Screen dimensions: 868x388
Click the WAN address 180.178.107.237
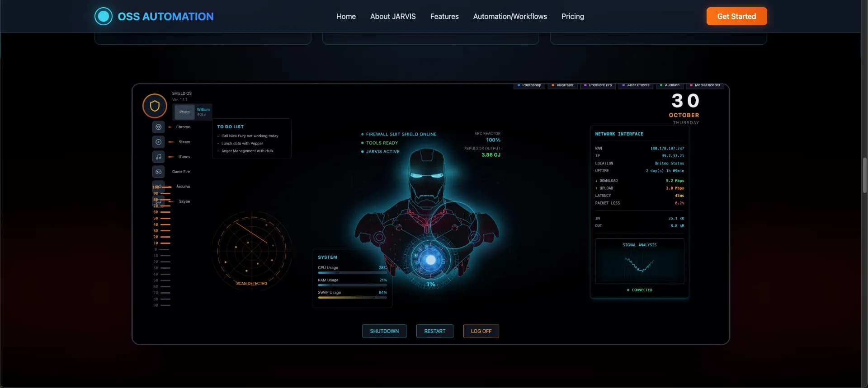pos(667,149)
